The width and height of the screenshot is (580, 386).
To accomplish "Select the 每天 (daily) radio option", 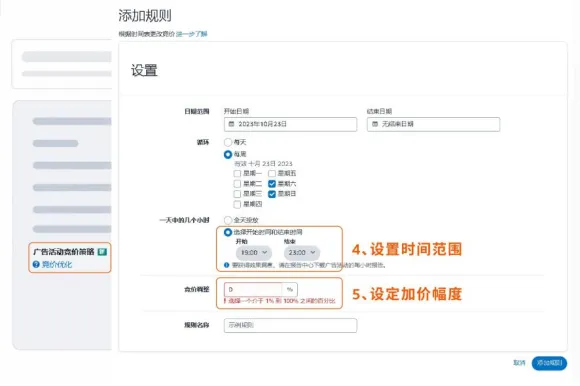I will [228, 142].
